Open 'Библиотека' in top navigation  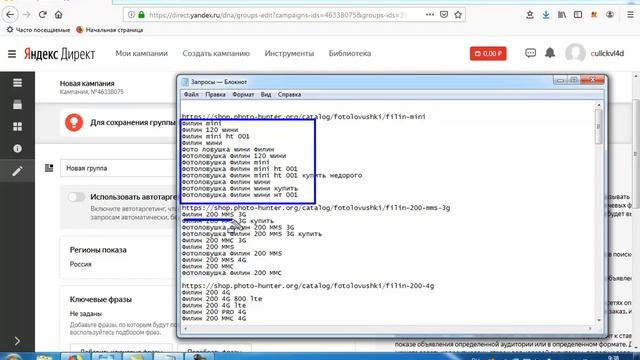click(x=350, y=53)
